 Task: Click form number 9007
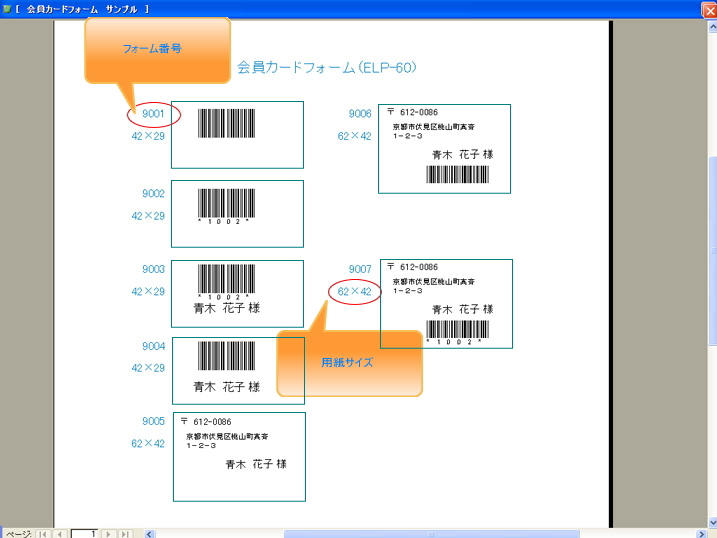pos(360,269)
